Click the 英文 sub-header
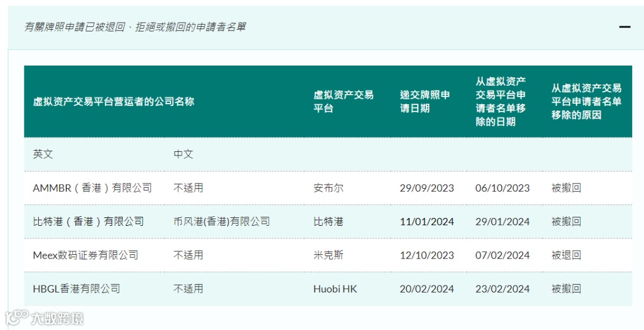 pyautogui.click(x=43, y=154)
